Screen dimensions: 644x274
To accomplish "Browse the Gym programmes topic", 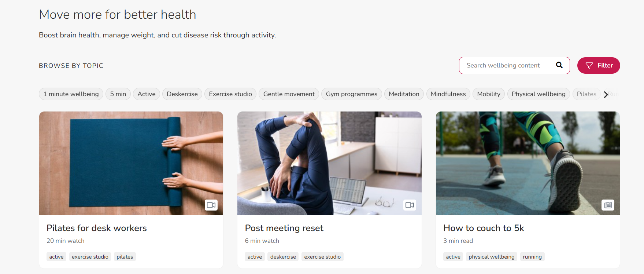I will click(351, 94).
